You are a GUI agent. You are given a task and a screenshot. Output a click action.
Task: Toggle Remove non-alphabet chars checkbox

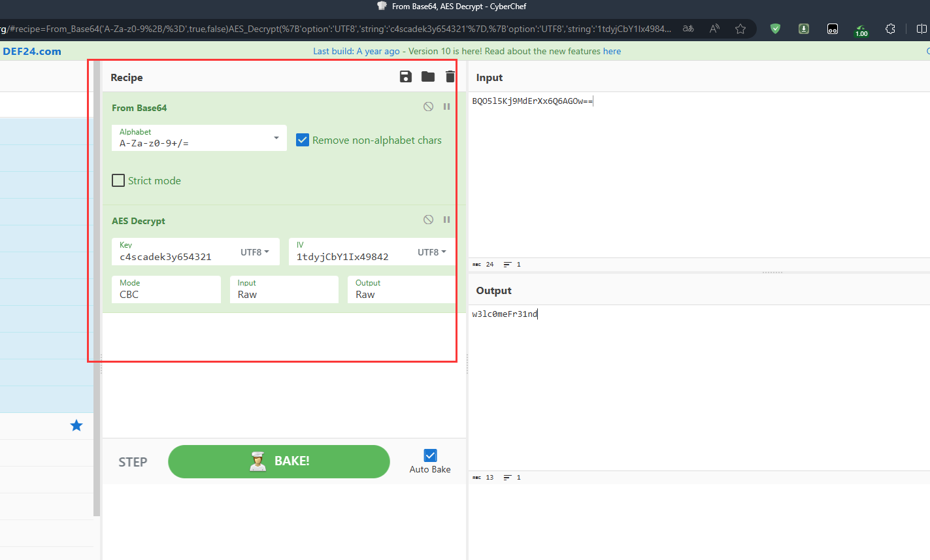(x=303, y=140)
